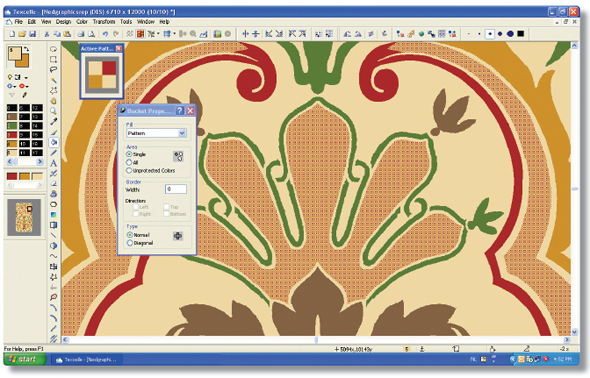
Task: Click the Border Width input field
Action: pos(176,189)
